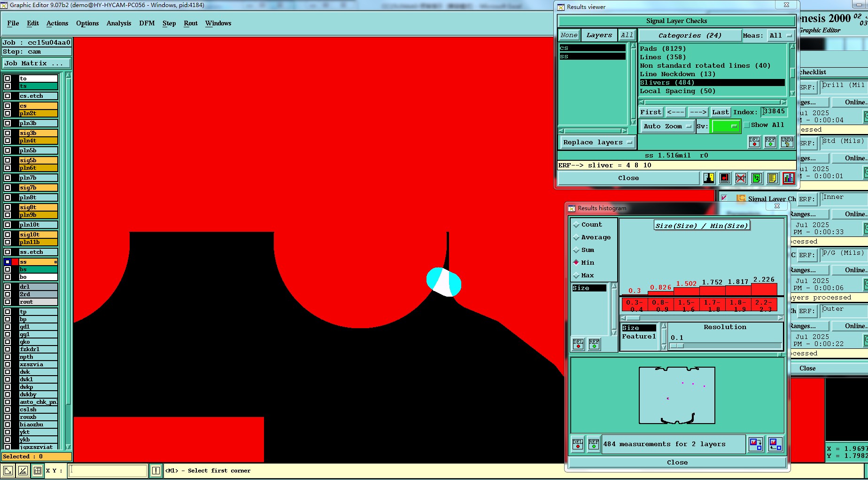Open File menu
This screenshot has height=480, width=868.
13,23
